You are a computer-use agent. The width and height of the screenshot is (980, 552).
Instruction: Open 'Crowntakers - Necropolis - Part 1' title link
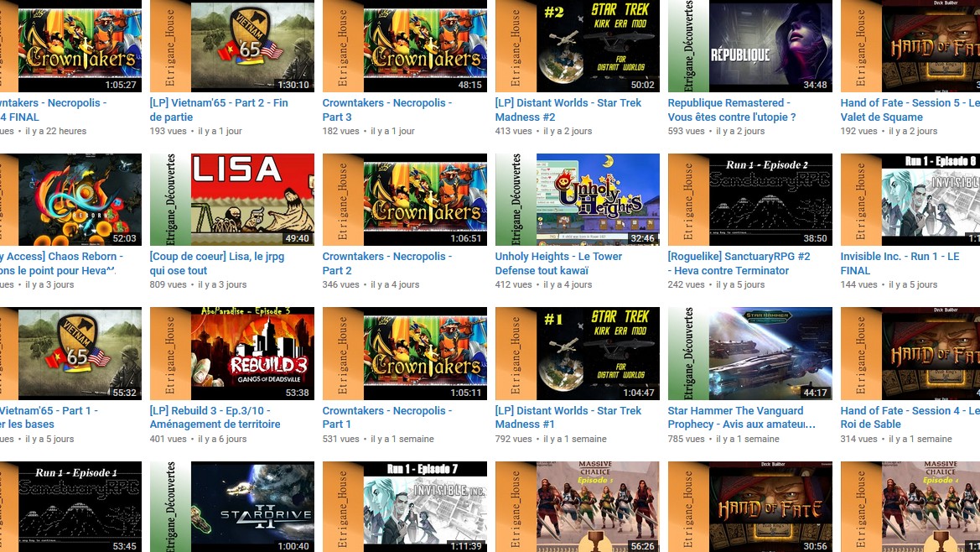click(x=386, y=417)
